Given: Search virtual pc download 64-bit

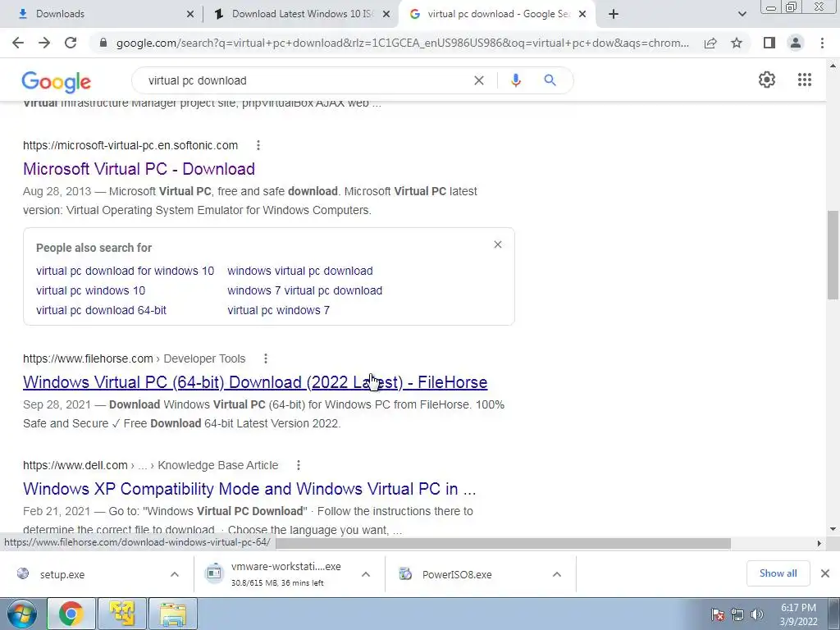Looking at the screenshot, I should point(101,311).
